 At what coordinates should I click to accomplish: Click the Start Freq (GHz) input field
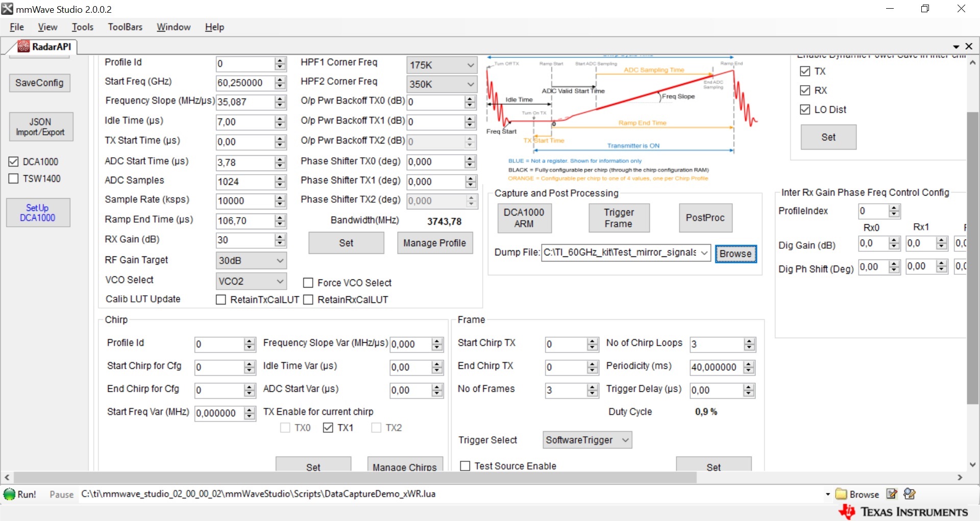tap(246, 83)
